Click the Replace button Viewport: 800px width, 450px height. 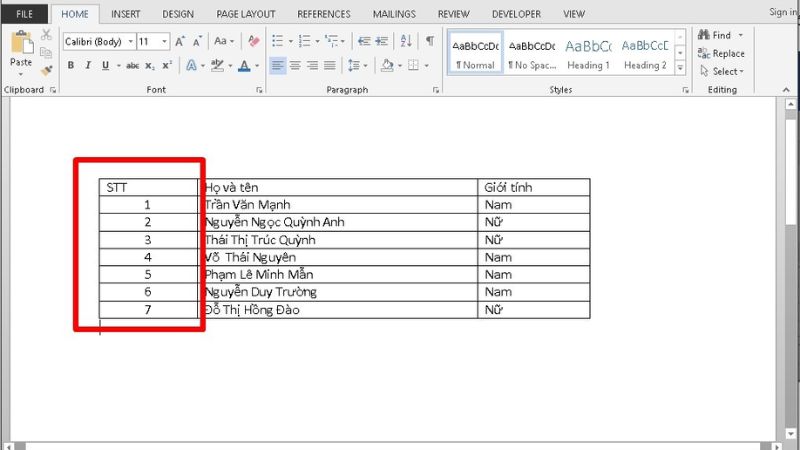721,53
